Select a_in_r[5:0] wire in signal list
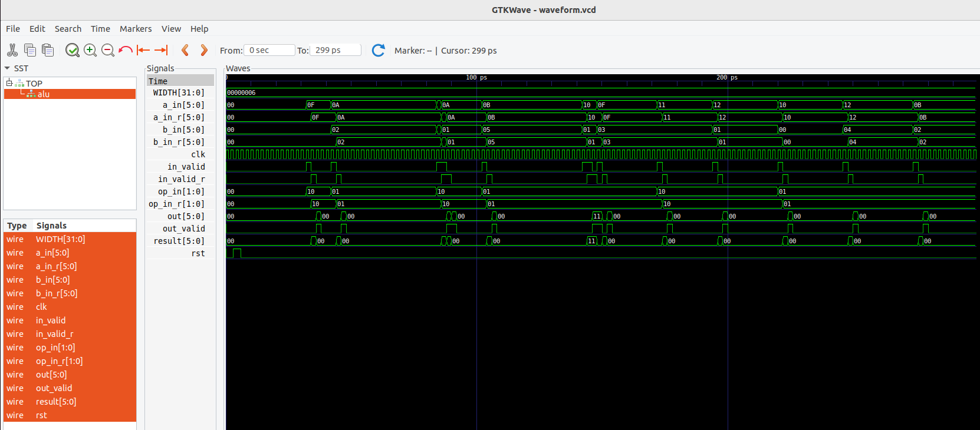The width and height of the screenshot is (980, 430). point(70,266)
